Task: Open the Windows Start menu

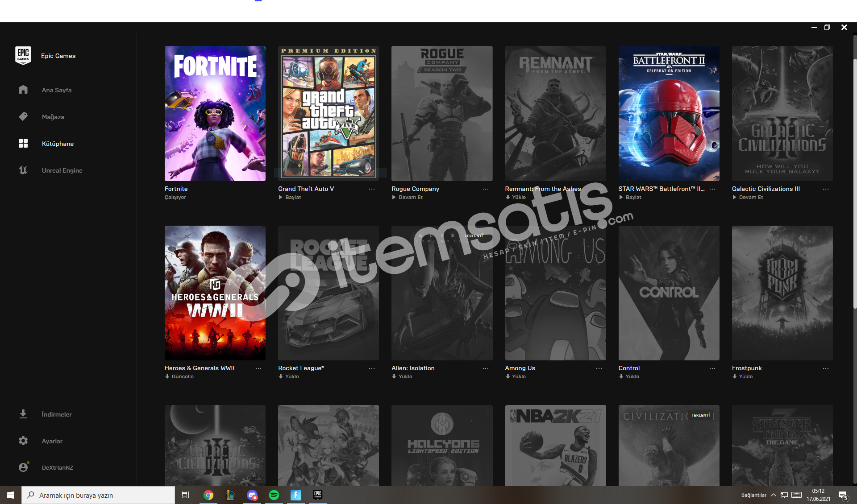Action: click(x=11, y=495)
